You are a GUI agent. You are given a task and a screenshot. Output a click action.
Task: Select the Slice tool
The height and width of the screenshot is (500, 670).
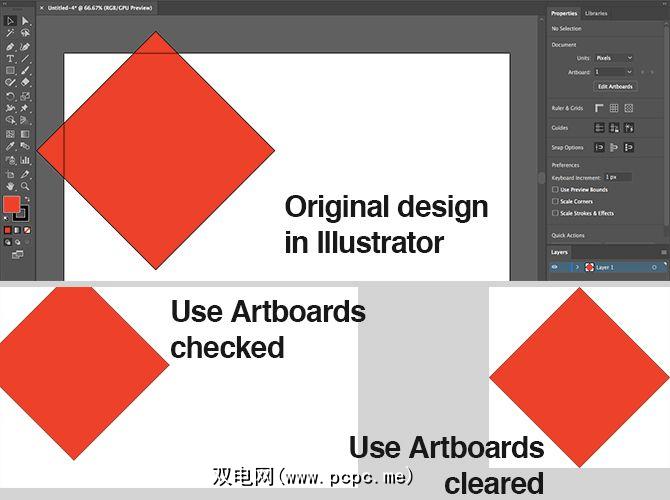25,174
